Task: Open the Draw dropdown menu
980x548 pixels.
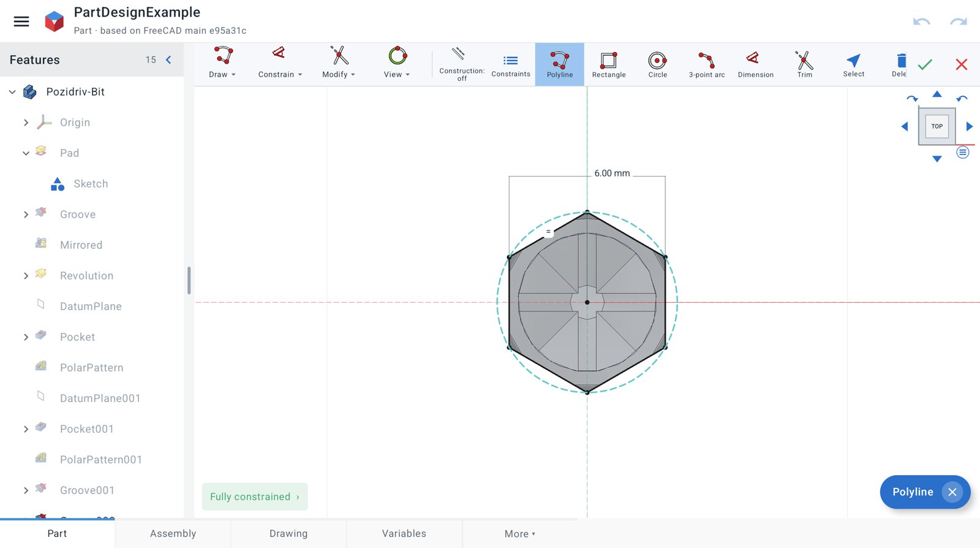Action: coord(222,63)
